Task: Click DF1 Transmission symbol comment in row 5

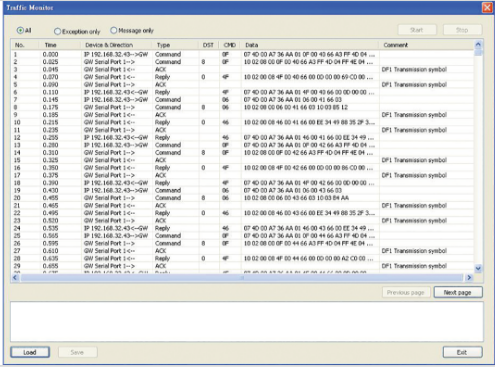Action: 414,85
